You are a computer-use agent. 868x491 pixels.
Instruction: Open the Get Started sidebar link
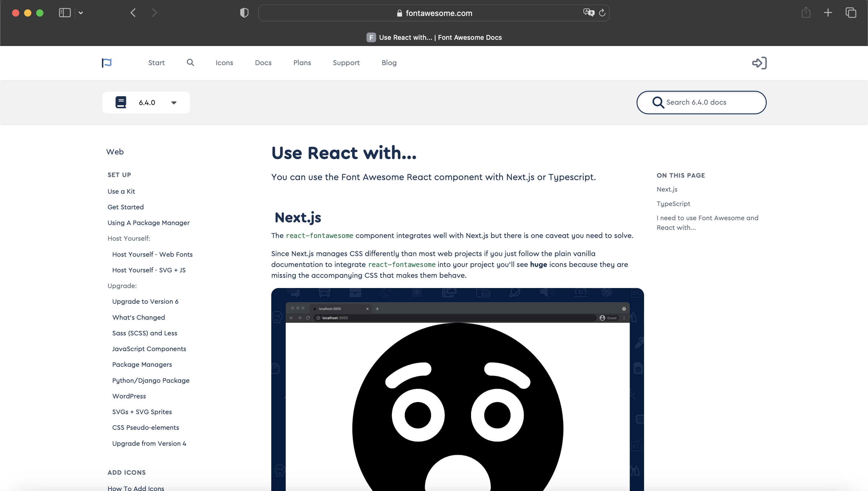point(126,207)
